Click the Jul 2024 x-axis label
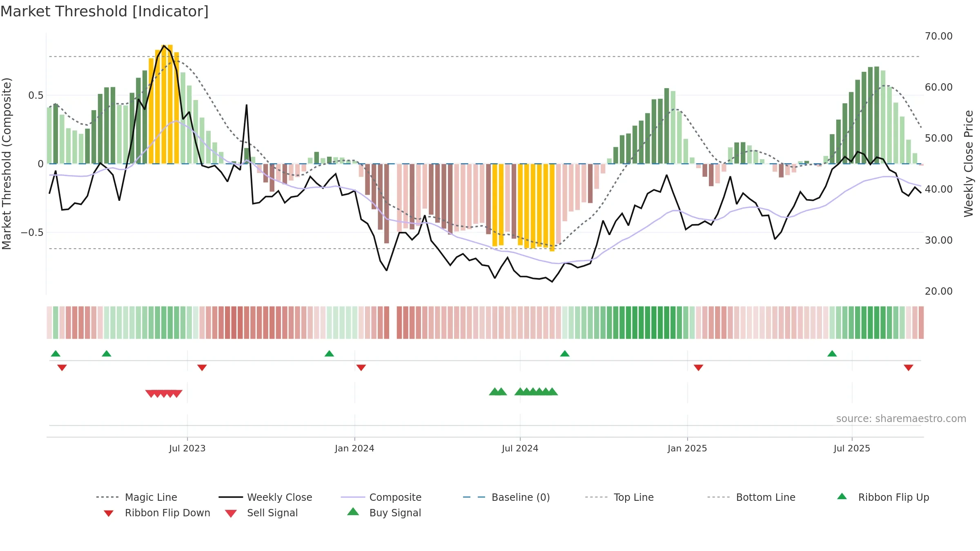Viewport: 980px width, 551px height. (x=520, y=449)
